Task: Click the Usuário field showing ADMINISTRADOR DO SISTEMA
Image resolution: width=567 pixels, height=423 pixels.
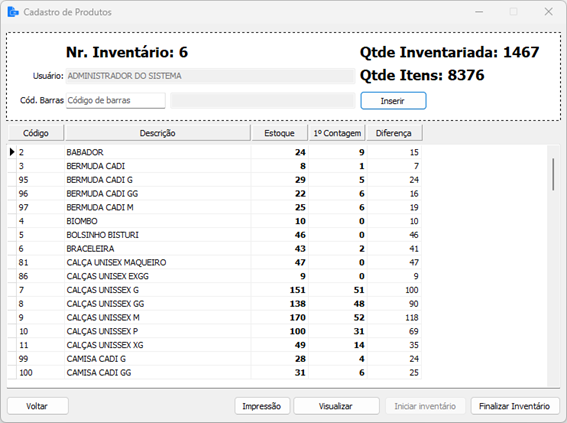Action: [x=210, y=76]
